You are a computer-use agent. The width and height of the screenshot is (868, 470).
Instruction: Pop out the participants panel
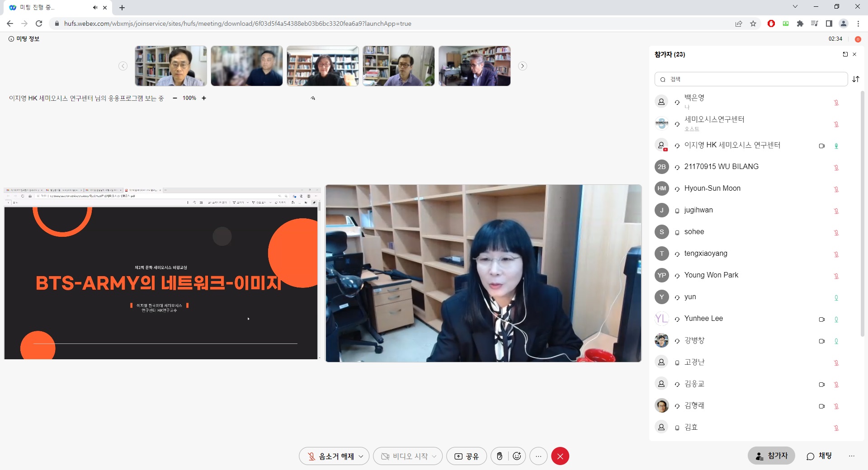pos(845,54)
